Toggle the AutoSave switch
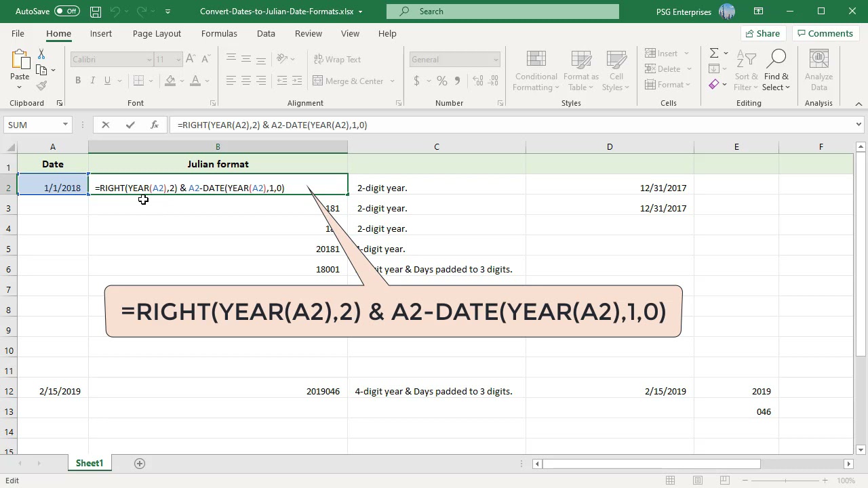This screenshot has height=488, width=868. coord(66,12)
